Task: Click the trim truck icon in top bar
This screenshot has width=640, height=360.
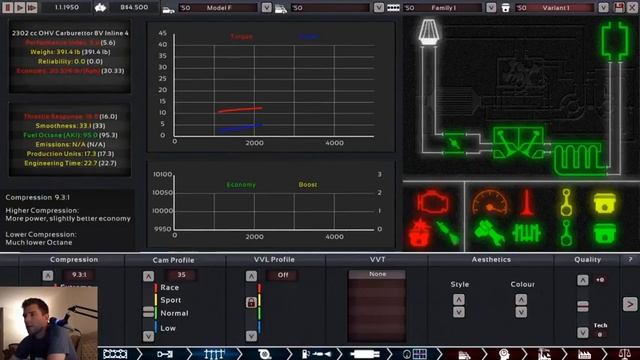Action: 281,9
